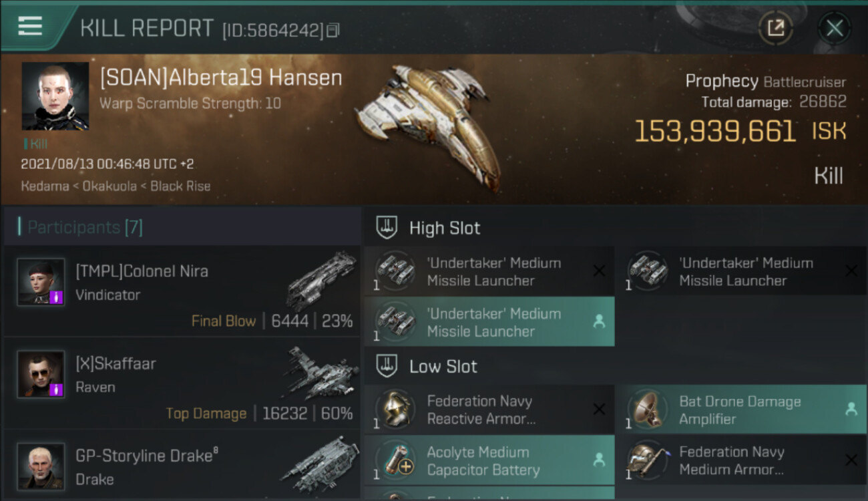Close the kill report window
This screenshot has width=868, height=501.
click(834, 28)
